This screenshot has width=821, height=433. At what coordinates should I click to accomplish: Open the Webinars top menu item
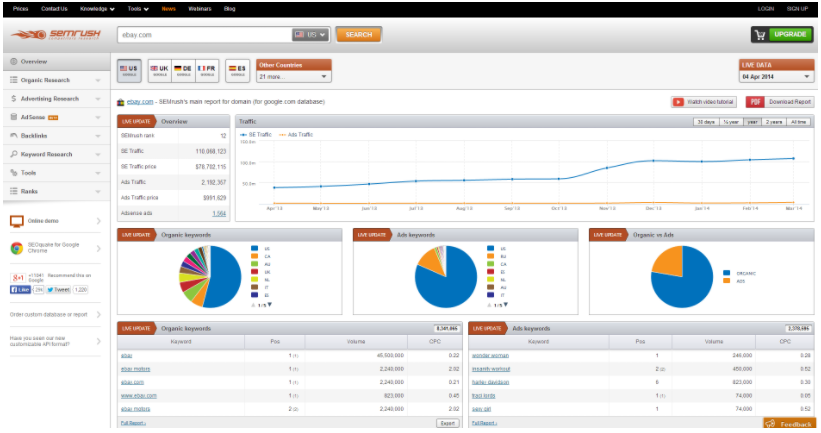200,9
